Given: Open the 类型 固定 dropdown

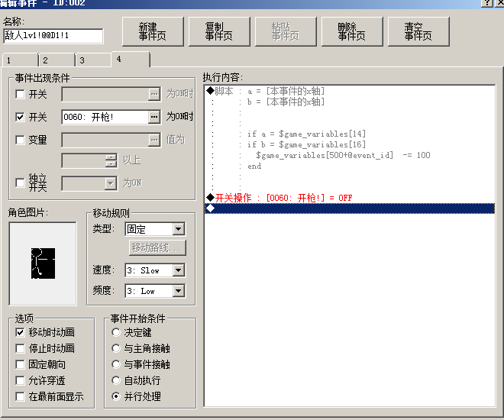Looking at the screenshot, I should (179, 229).
